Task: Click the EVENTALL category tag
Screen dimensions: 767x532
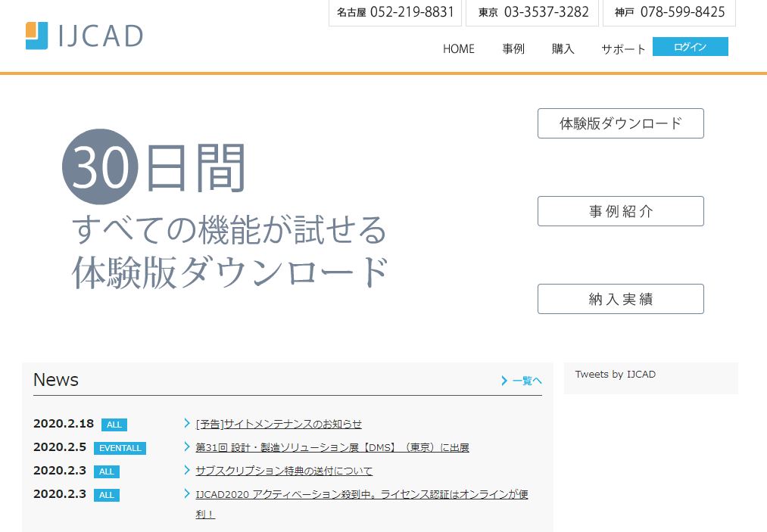Action: [120, 448]
